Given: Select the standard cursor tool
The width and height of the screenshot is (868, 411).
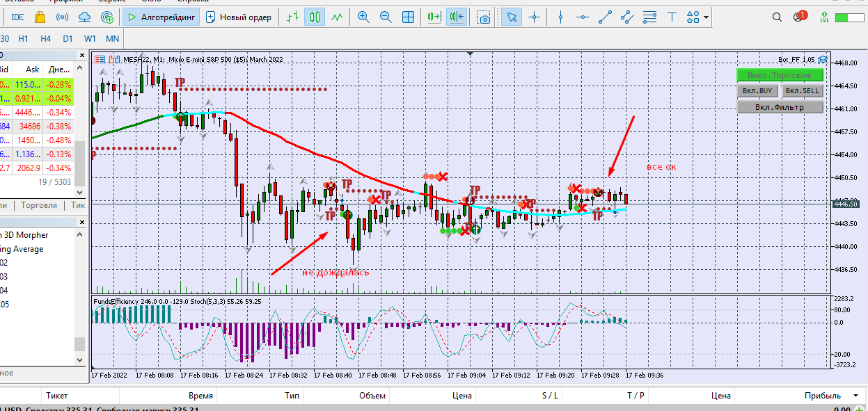Looking at the screenshot, I should pos(512,17).
